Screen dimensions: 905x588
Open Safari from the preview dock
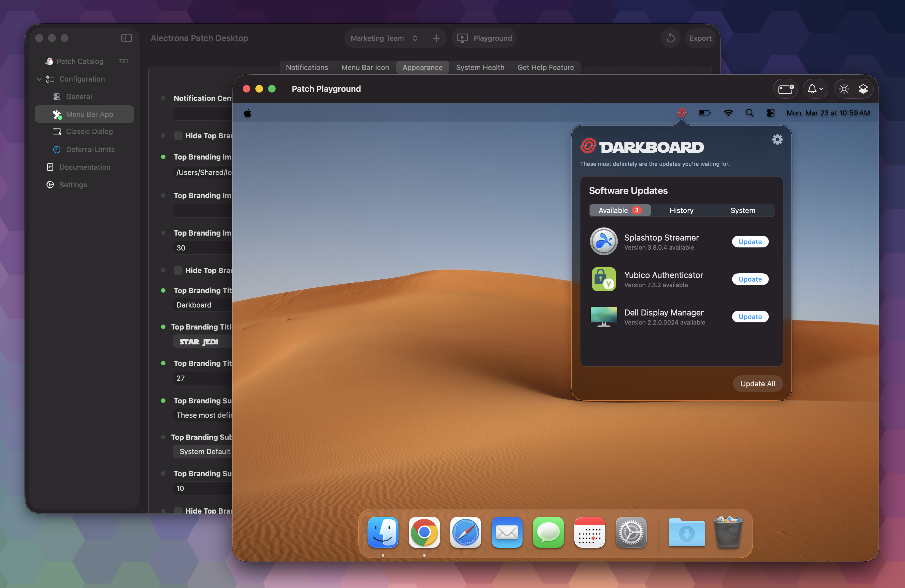click(x=465, y=532)
